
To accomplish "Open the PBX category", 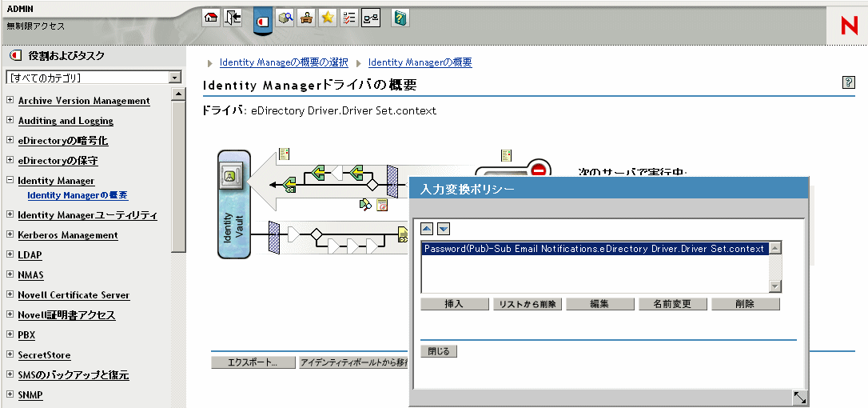I will 26,335.
